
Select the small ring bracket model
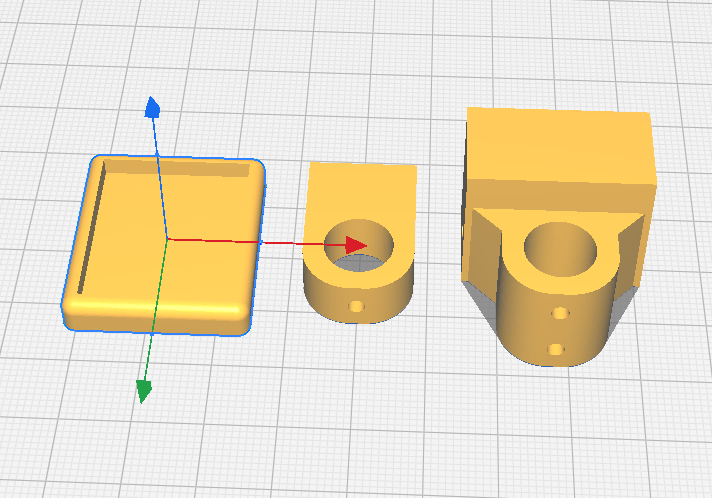[360, 242]
